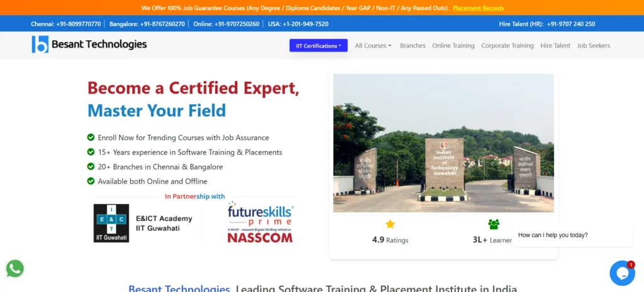The image size is (644, 292).
Task: Click the Chennai phone number
Action: point(79,24)
